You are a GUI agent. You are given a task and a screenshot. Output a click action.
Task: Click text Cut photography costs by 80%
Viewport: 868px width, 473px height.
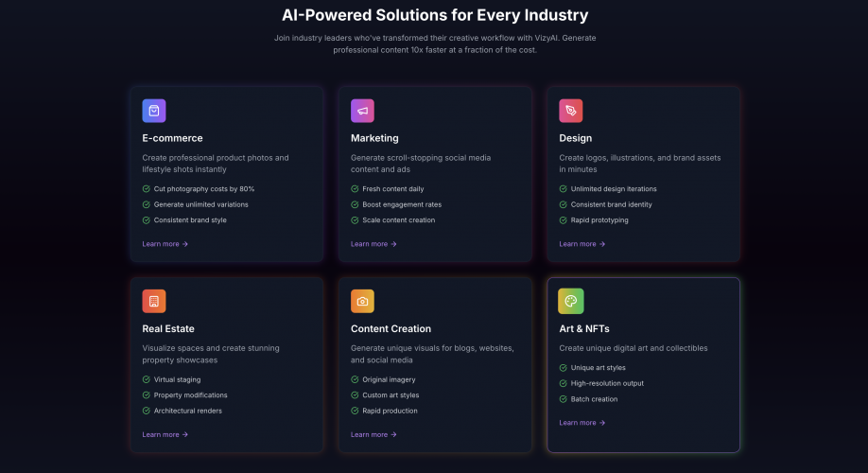click(204, 189)
